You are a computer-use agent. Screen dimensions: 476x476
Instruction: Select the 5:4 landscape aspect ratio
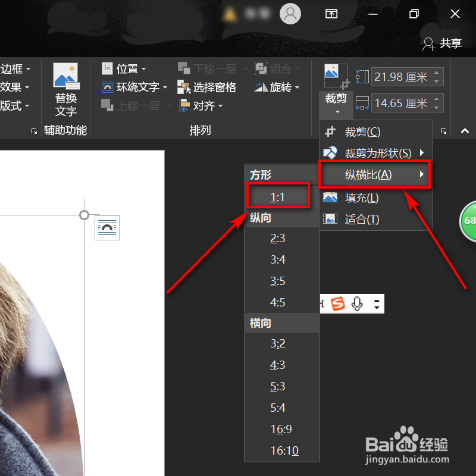[x=281, y=408]
